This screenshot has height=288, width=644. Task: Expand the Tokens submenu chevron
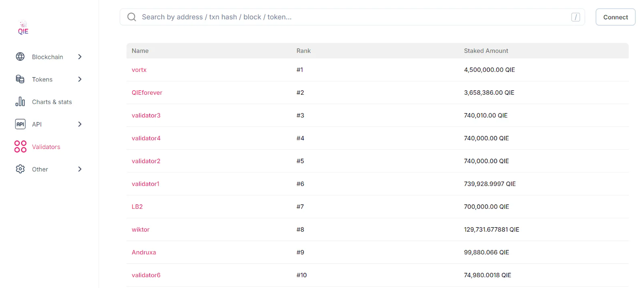(x=80, y=79)
